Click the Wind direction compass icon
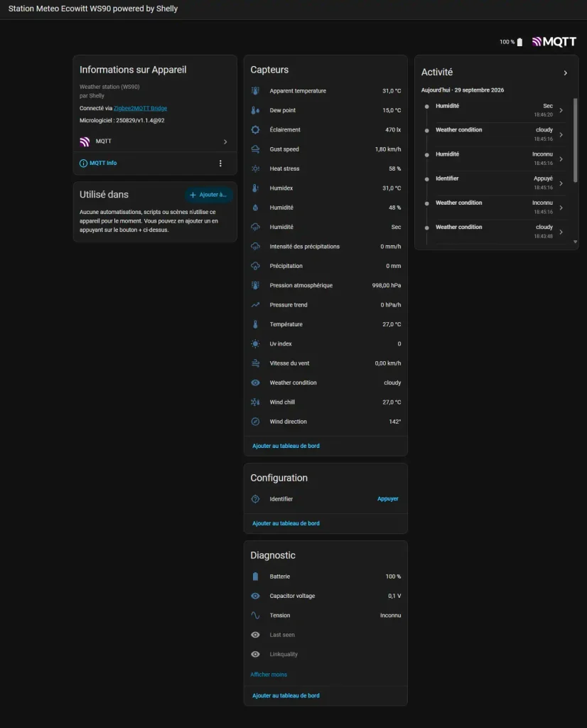 (255, 422)
